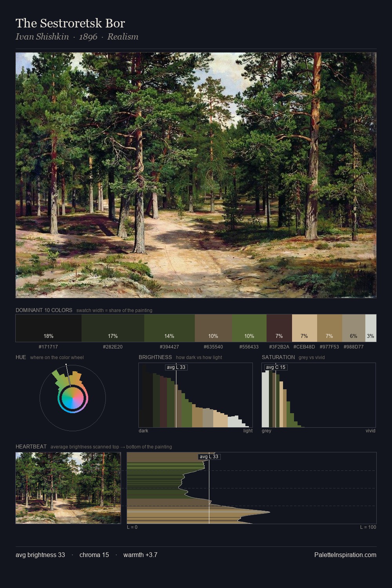Select the ochre swatch above #977F53

(x=330, y=328)
